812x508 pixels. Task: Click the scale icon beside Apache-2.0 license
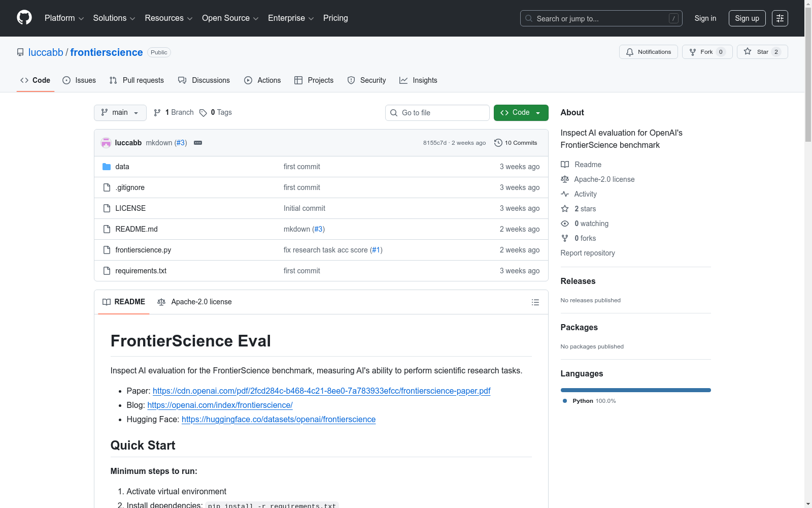565,179
